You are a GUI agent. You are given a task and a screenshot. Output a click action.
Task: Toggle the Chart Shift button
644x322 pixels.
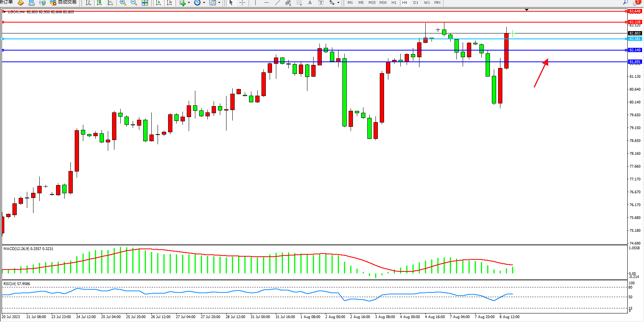point(169,3)
